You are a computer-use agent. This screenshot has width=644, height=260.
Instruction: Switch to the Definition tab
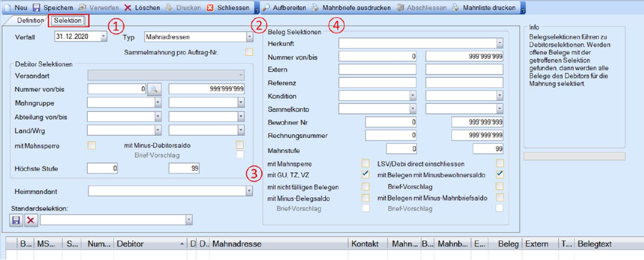tap(31, 21)
